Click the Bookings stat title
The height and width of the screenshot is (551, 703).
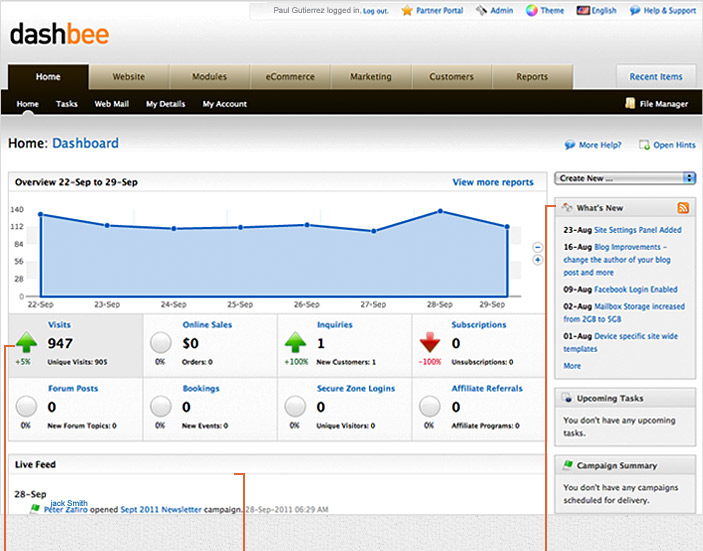(x=201, y=388)
